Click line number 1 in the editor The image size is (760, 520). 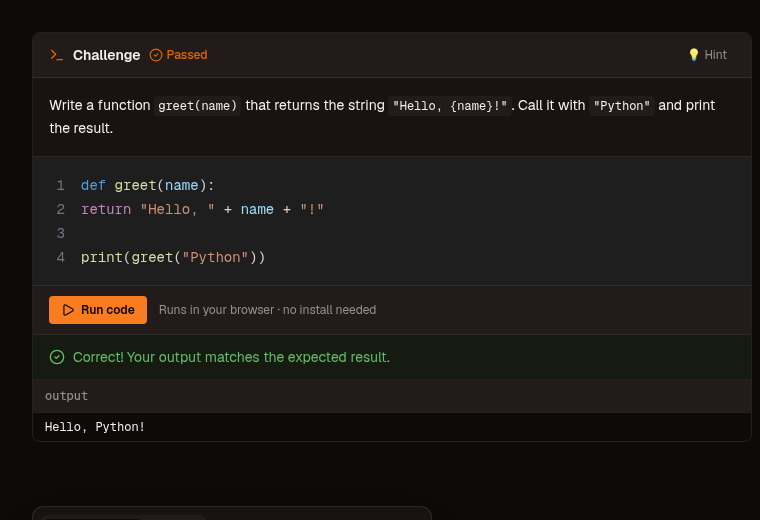coord(61,185)
